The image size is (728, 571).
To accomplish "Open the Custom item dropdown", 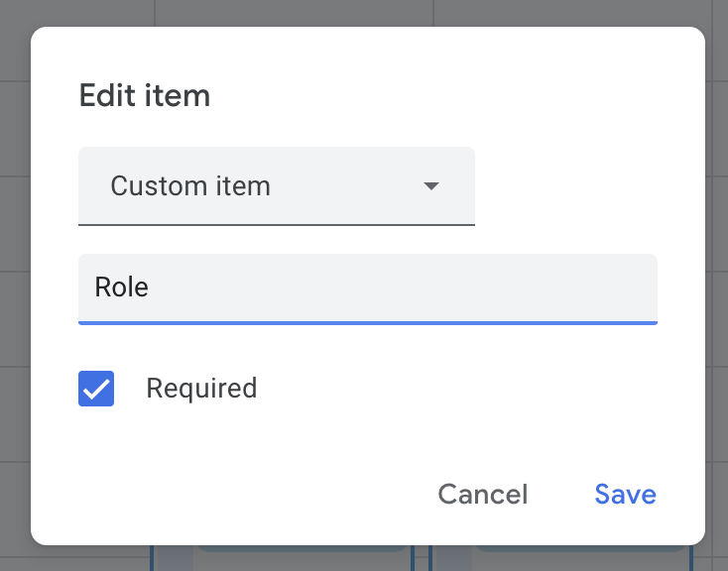I will [x=276, y=186].
